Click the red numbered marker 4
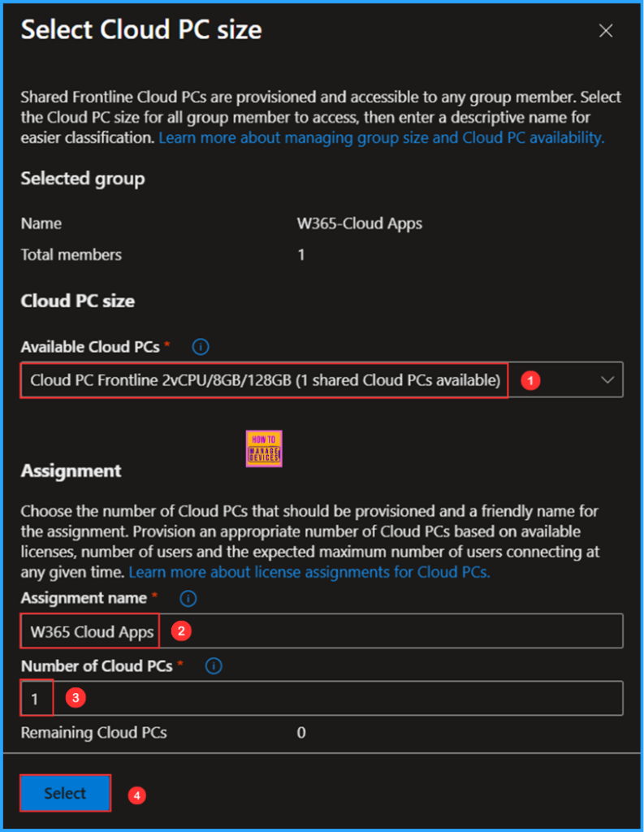 (x=137, y=795)
